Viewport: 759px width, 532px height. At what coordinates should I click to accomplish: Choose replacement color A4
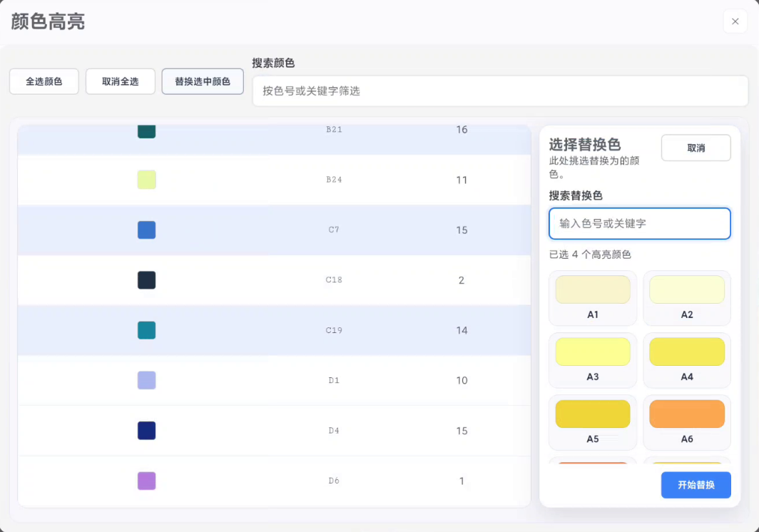point(686,351)
